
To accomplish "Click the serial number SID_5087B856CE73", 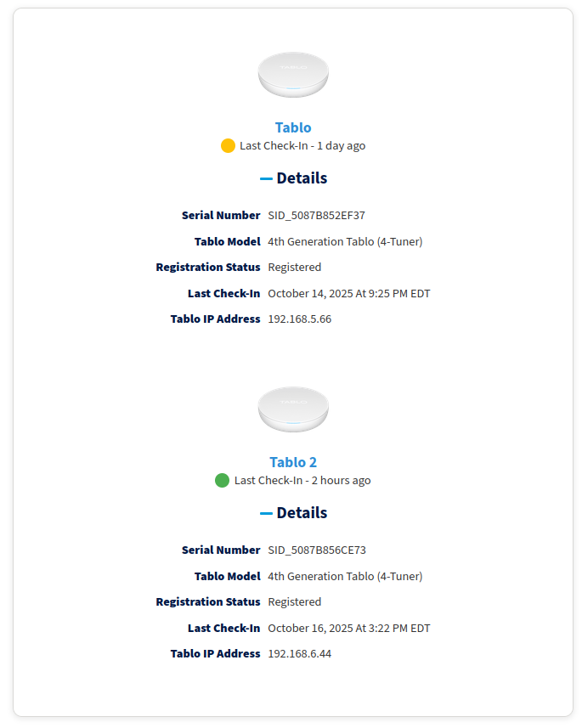I will point(317,550).
